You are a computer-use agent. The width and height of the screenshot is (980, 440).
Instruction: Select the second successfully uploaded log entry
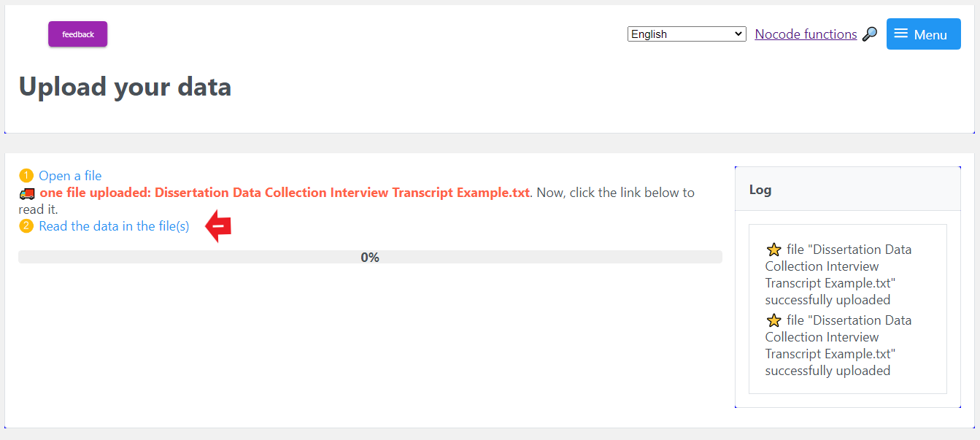[838, 345]
